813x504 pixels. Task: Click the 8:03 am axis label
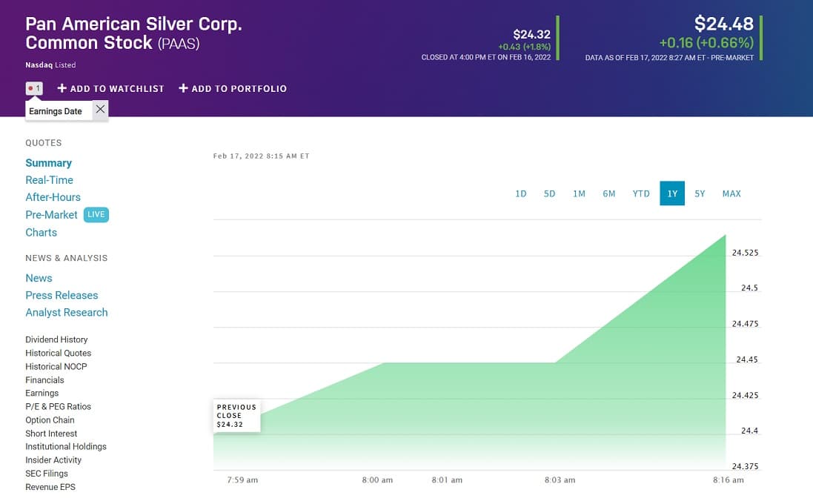(x=560, y=480)
